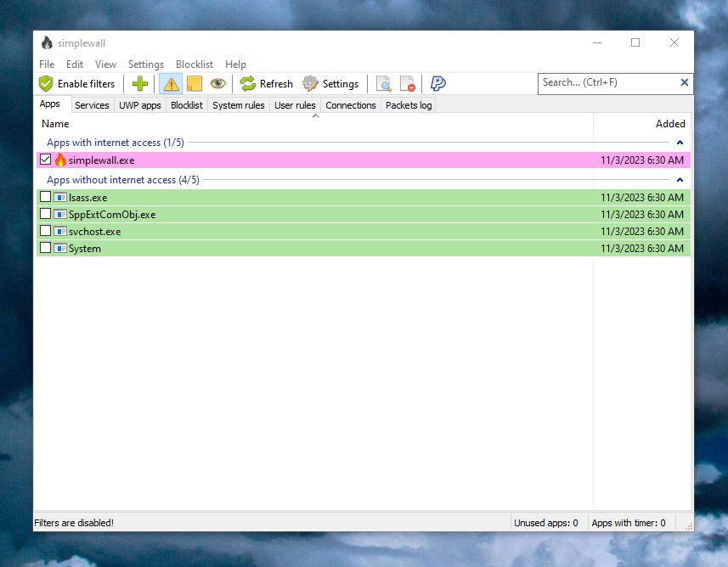Click Unused apps: 0 status entry
This screenshot has width=728, height=567.
[545, 523]
